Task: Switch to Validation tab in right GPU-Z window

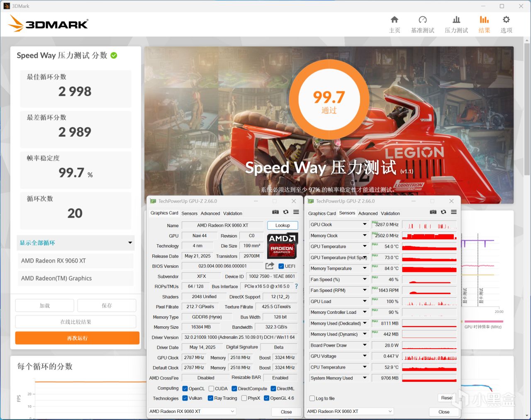Action: (x=390, y=214)
